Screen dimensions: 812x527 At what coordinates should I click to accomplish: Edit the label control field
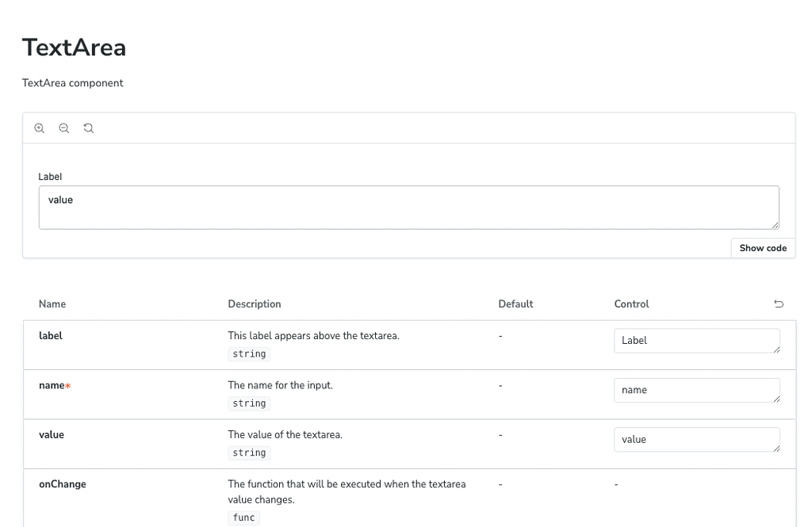coord(696,341)
